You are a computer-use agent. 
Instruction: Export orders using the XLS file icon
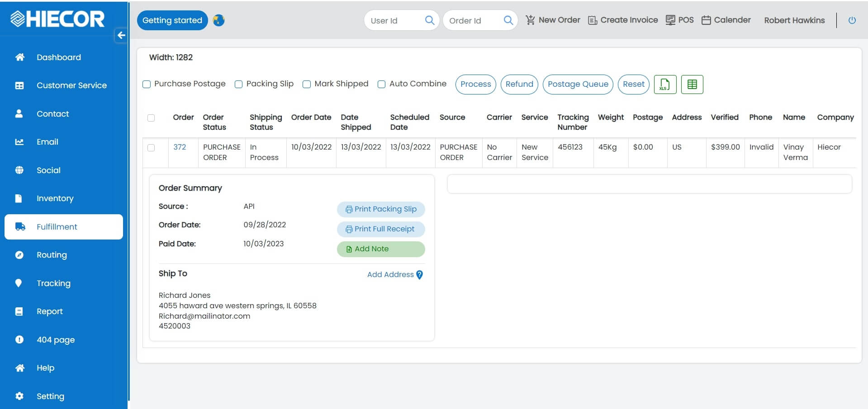[x=664, y=85]
